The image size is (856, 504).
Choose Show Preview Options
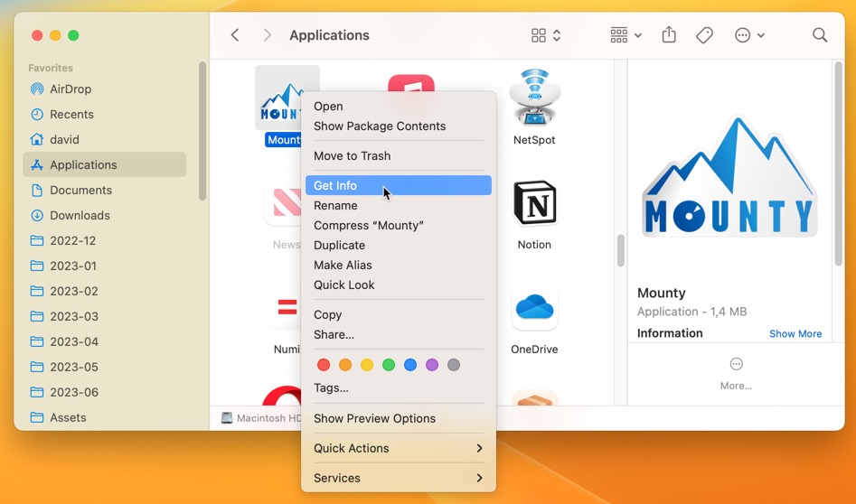[x=399, y=418]
